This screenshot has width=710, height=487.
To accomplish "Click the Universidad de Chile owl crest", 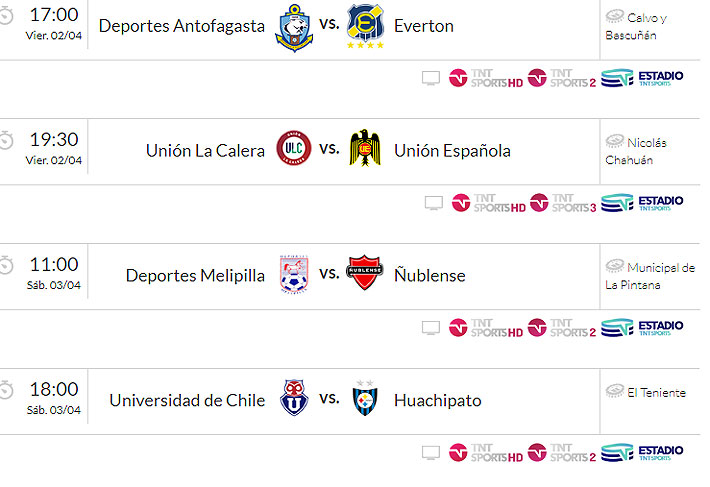I will pos(294,400).
